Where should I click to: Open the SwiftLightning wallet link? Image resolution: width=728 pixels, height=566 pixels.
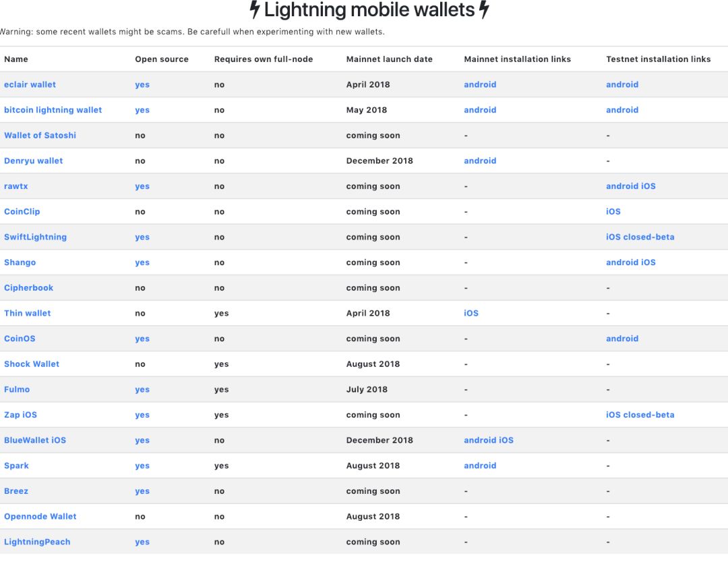pos(35,237)
